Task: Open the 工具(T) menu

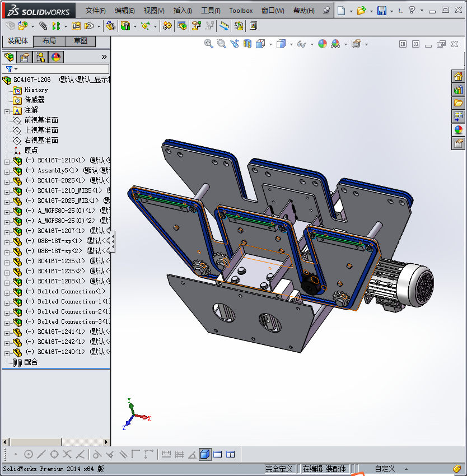Action: (x=211, y=11)
